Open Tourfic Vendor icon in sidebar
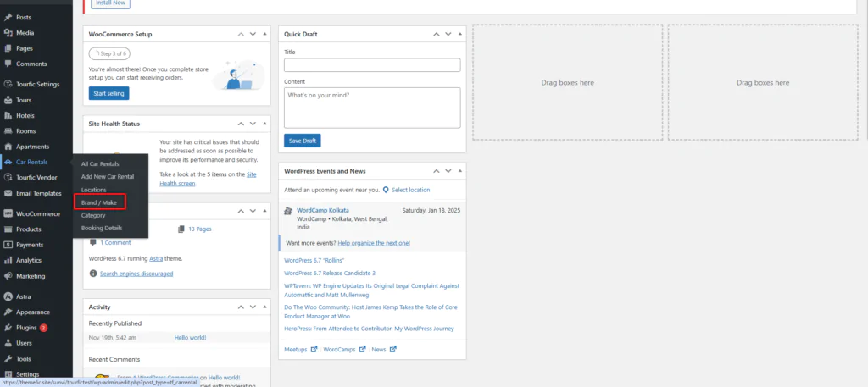Image resolution: width=868 pixels, height=387 pixels. (x=8, y=178)
